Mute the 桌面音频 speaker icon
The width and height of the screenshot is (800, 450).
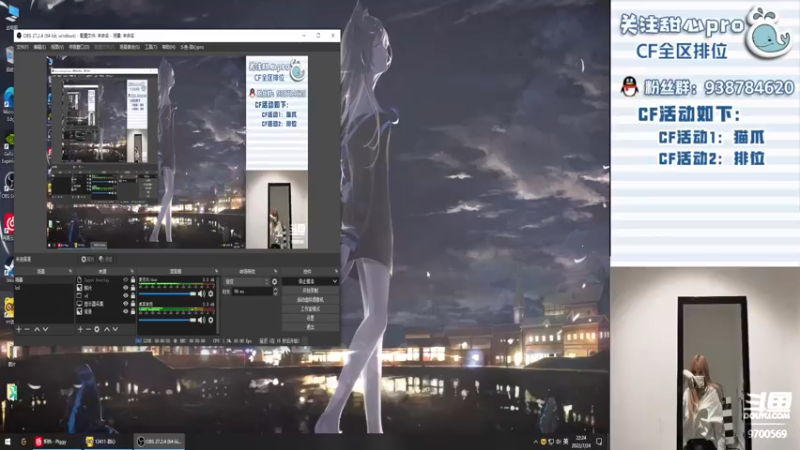pos(202,320)
